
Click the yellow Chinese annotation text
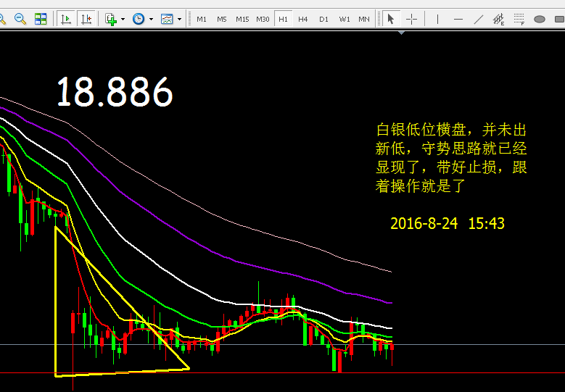451,158
